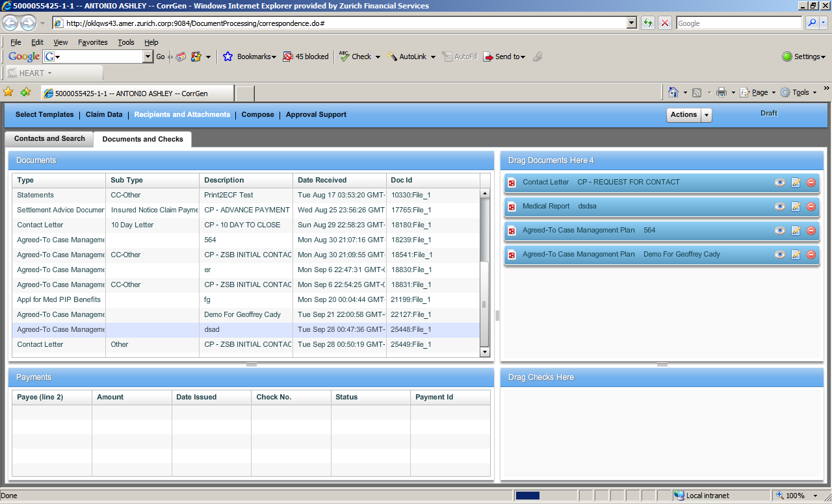Click the Google search box at the top right
This screenshot has height=504, width=832.
tap(739, 23)
